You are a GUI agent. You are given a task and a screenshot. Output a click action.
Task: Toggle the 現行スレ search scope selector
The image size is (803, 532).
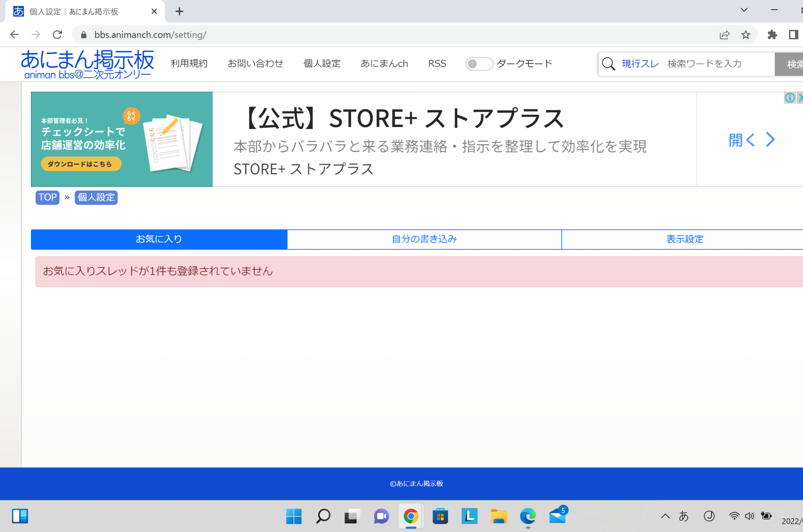640,64
